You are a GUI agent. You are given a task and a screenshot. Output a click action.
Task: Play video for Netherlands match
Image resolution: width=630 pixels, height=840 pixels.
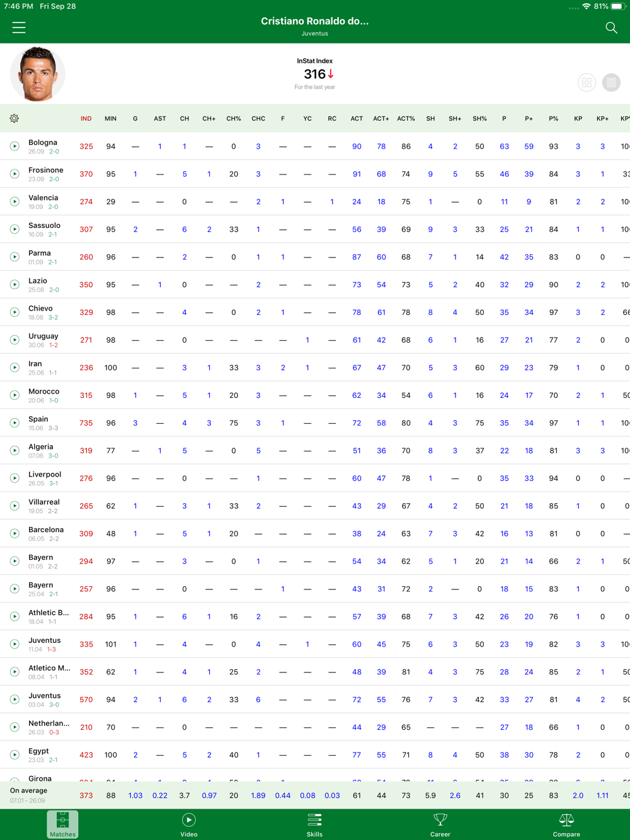click(14, 727)
